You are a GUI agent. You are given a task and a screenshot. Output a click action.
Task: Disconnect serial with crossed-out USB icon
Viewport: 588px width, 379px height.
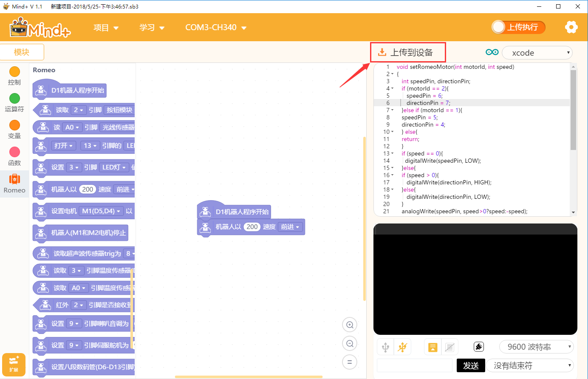[402, 347]
